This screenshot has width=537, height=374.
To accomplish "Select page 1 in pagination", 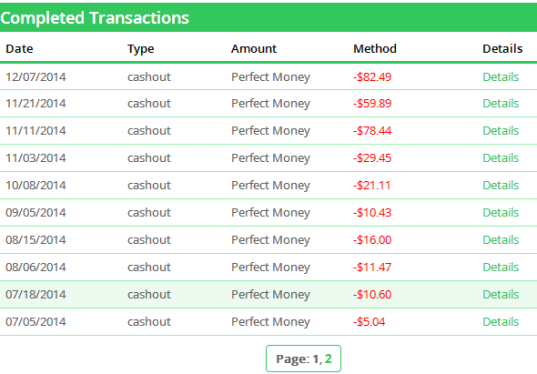I will 316,359.
